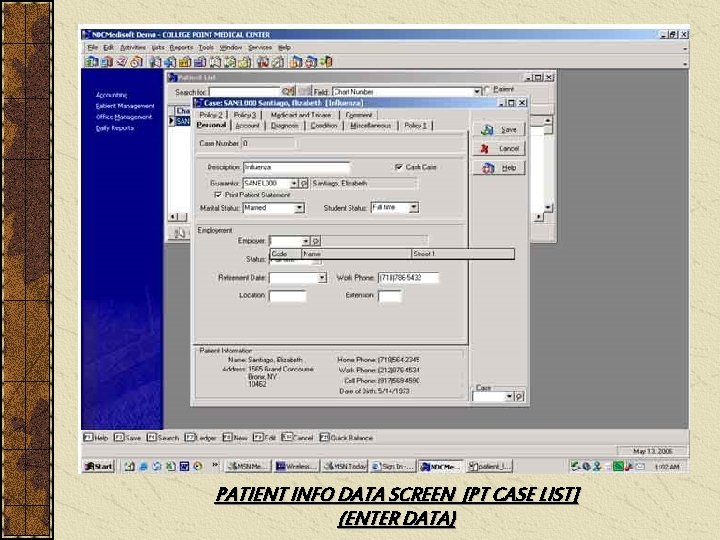Screen dimensions: 720x540
Task: Switch to the Policy 2 tab
Action: [211, 115]
